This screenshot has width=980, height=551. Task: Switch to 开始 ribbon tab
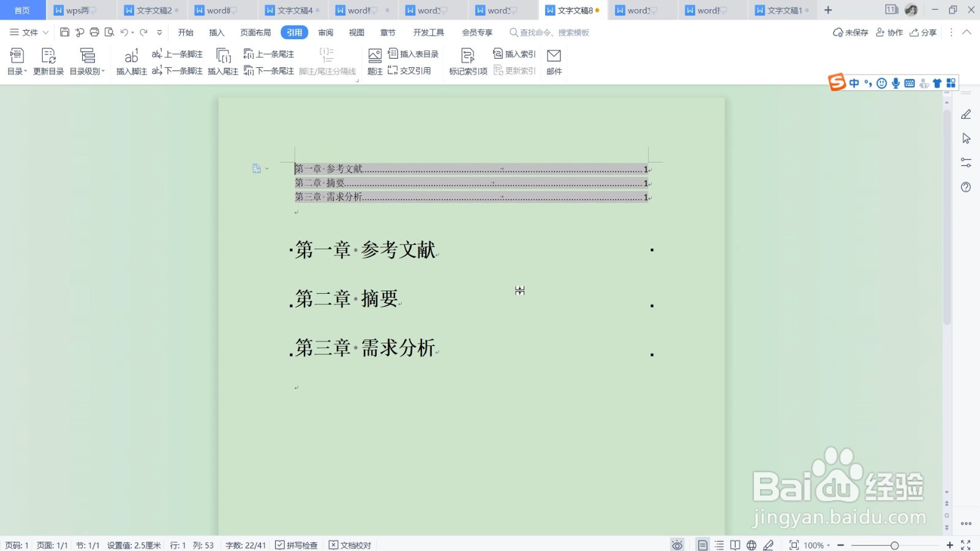tap(186, 32)
